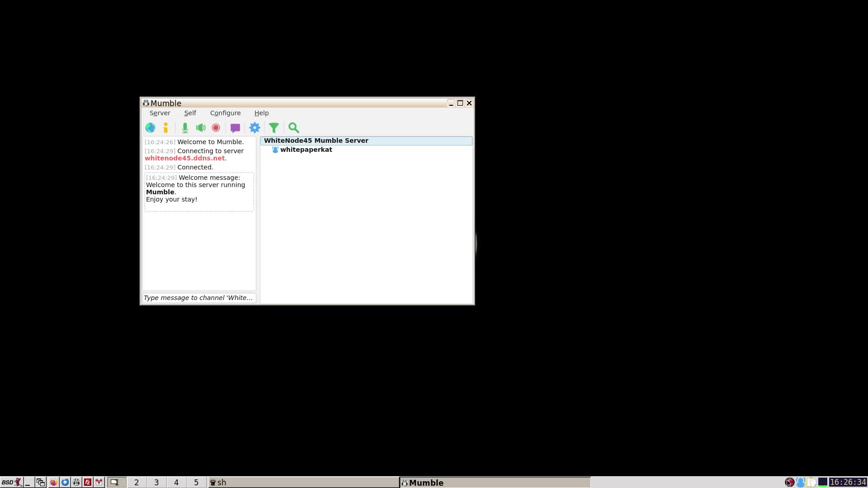This screenshot has height=488, width=868.
Task: Click the globe Connect to server icon
Action: pyautogui.click(x=150, y=128)
